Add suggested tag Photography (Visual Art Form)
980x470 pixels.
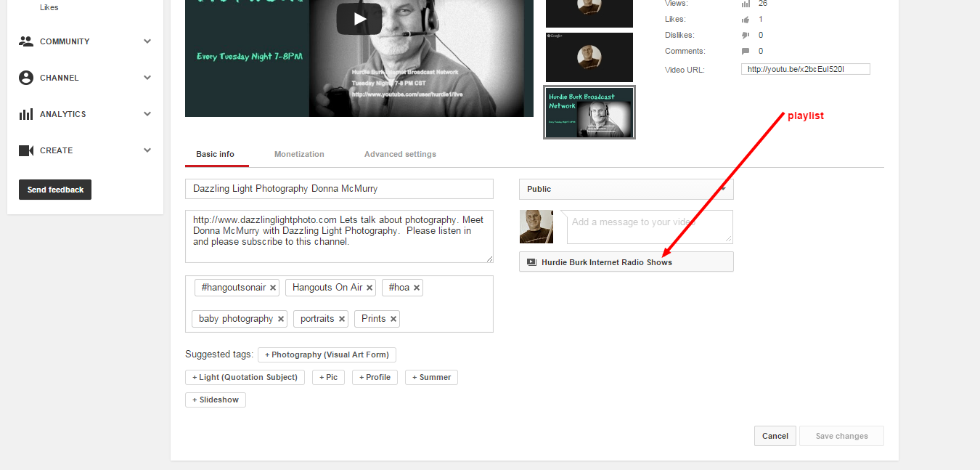tap(327, 354)
